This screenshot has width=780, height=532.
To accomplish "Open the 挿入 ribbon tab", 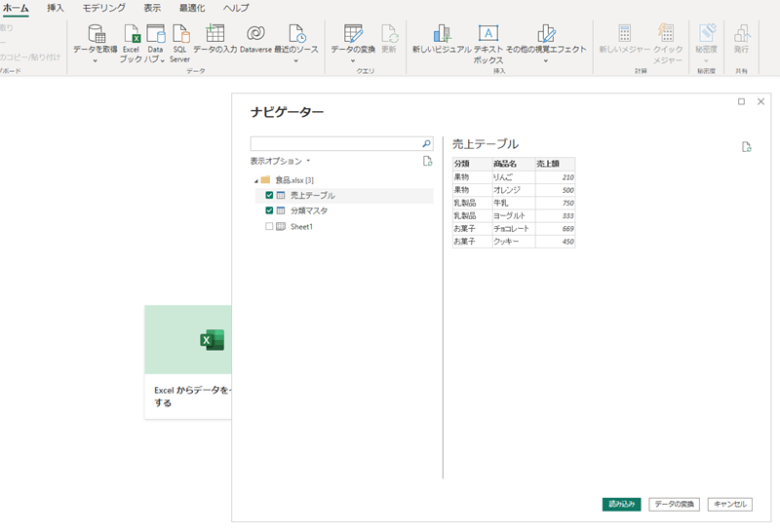I will [x=56, y=8].
